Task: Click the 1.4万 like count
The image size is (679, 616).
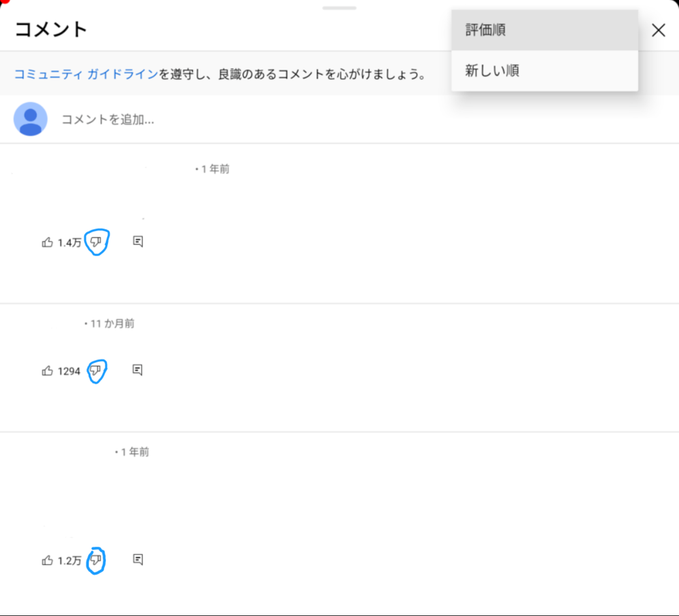Action: (x=70, y=243)
